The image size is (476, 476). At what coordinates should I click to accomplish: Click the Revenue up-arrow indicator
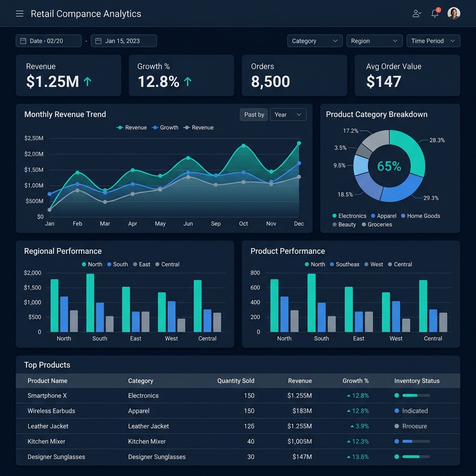click(x=87, y=81)
